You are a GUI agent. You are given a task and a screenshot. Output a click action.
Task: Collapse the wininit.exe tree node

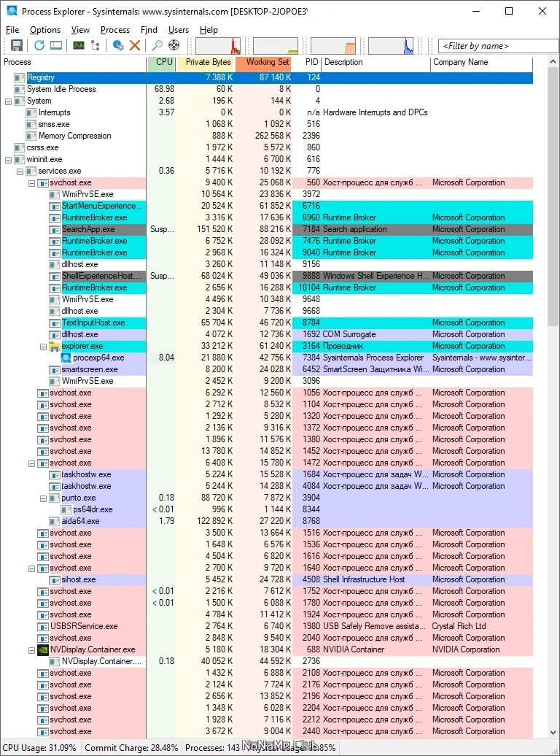(8, 160)
